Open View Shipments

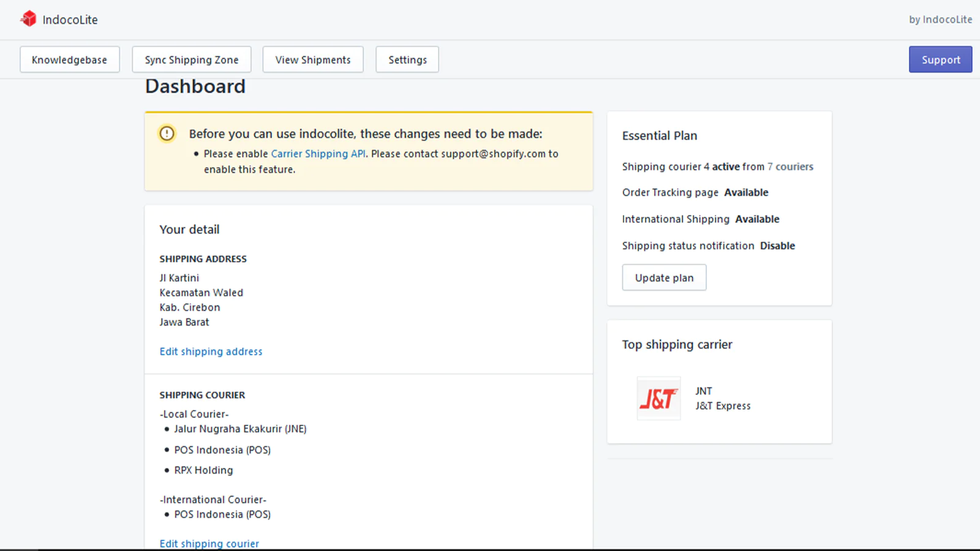pyautogui.click(x=313, y=59)
